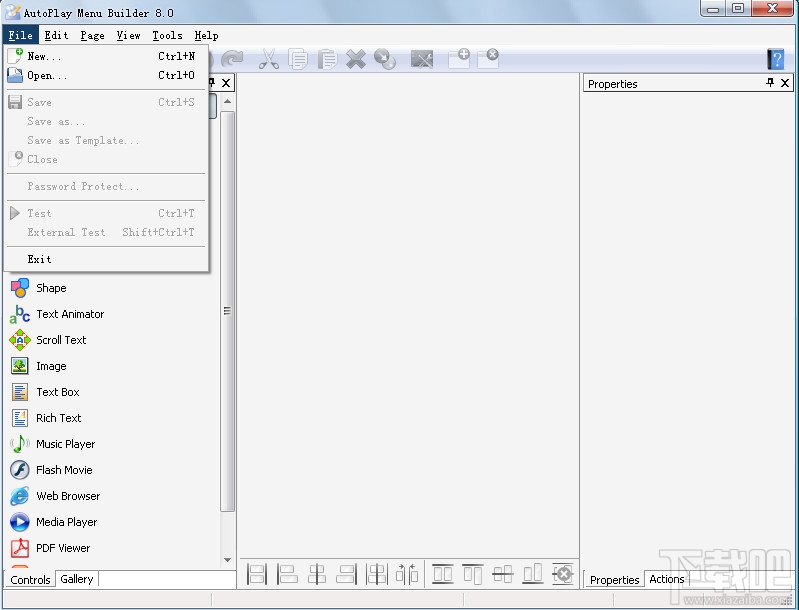Open the Help question mark icon
The image size is (799, 610).
click(776, 59)
